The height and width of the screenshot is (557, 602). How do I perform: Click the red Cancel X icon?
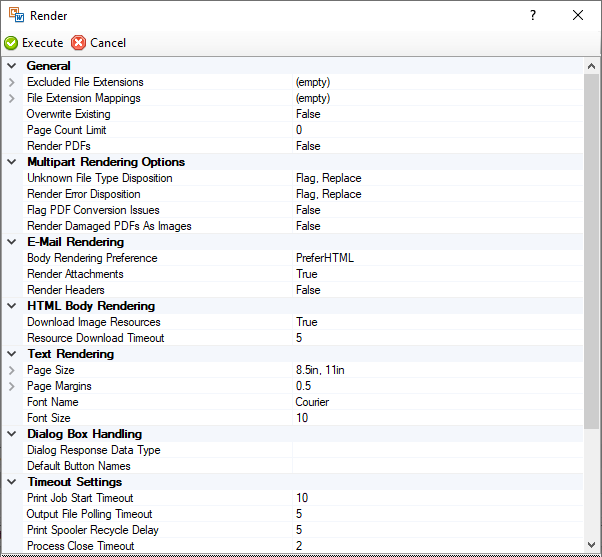point(79,43)
